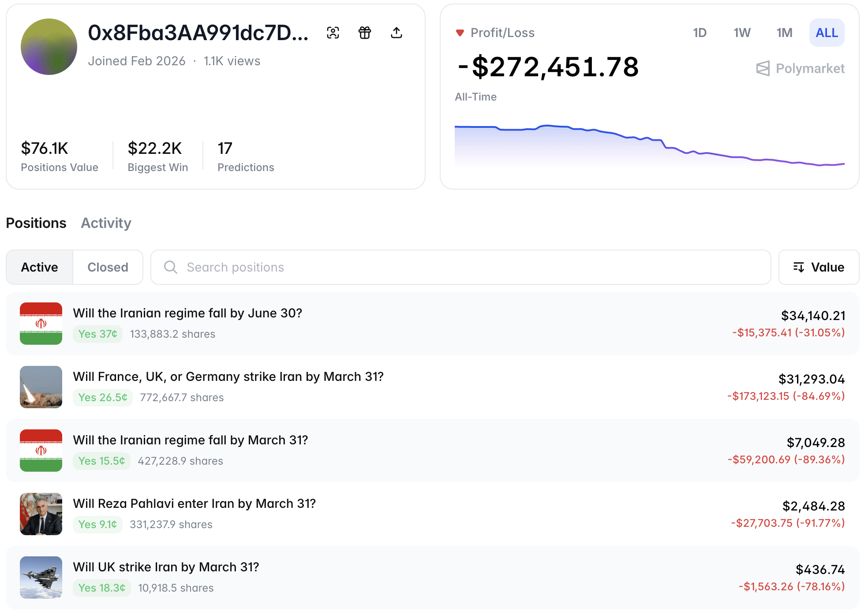Click the profile avatar image

(x=49, y=47)
